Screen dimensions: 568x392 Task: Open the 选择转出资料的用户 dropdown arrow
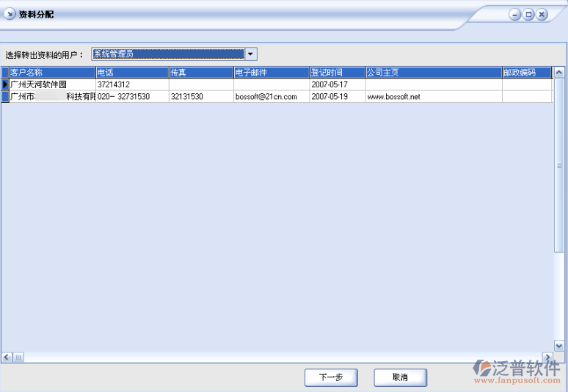pos(251,54)
